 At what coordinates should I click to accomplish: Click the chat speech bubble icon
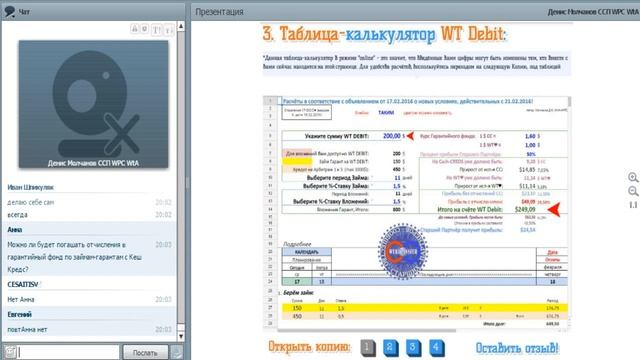[x=9, y=11]
